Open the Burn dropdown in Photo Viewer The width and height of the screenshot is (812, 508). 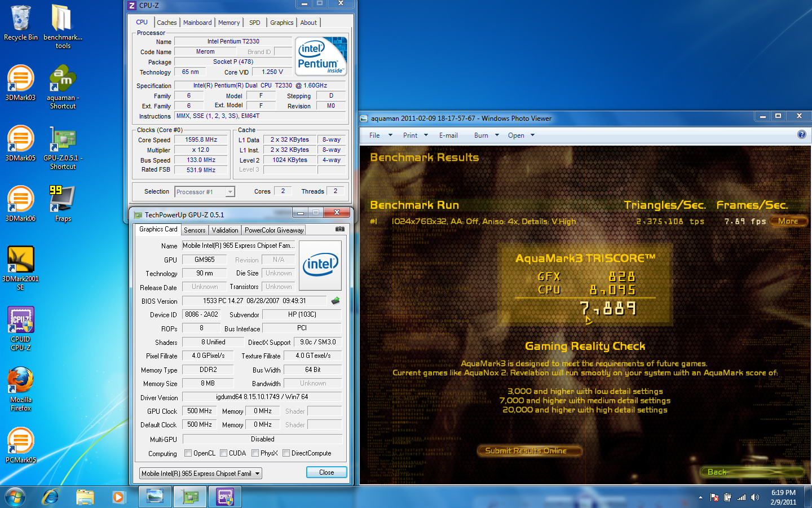pyautogui.click(x=487, y=135)
